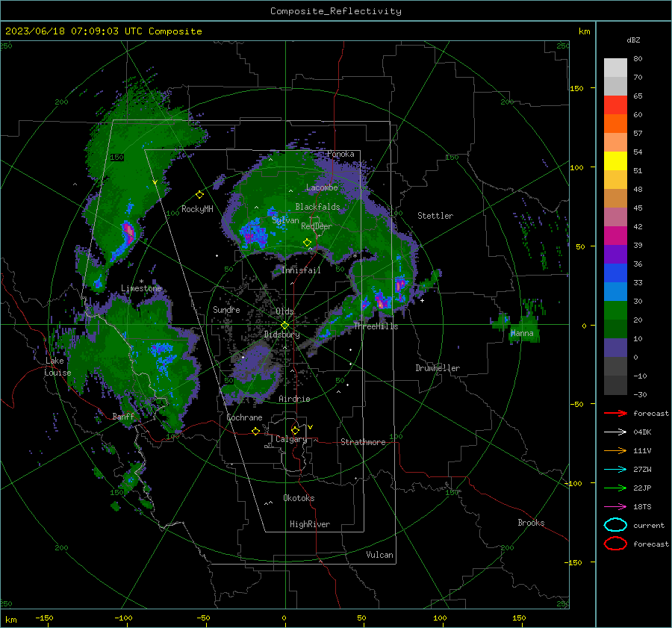Click the yellow radar-center diamond above Didsbury
Screen dimensions: 672x628
click(x=284, y=326)
